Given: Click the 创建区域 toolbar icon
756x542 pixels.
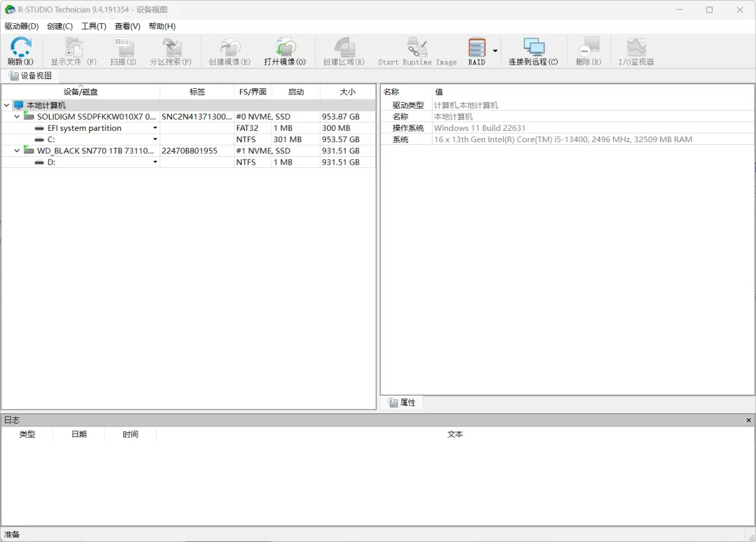Looking at the screenshot, I should pos(343,50).
